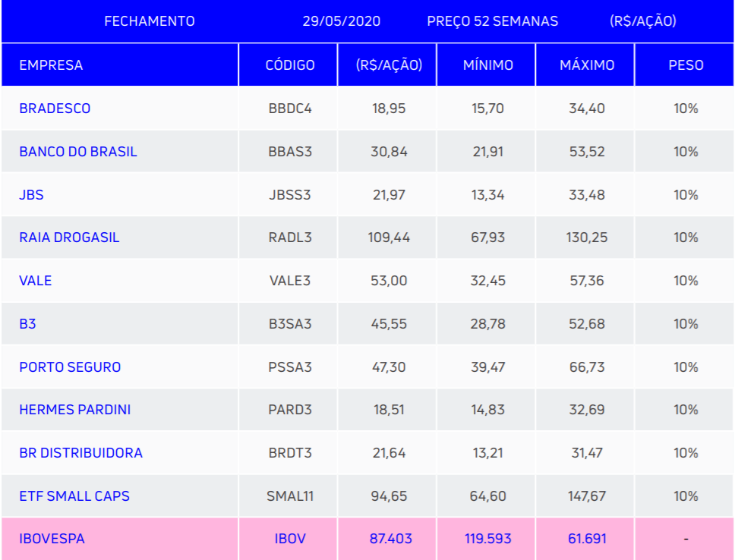The height and width of the screenshot is (560, 735).
Task: Click the B3SA3 ticker code
Action: pyautogui.click(x=290, y=323)
